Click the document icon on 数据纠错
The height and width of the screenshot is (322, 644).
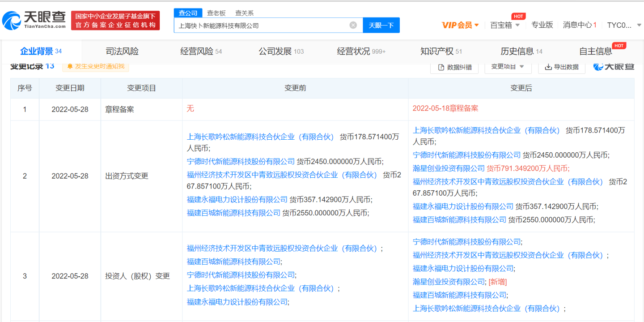[x=441, y=67]
